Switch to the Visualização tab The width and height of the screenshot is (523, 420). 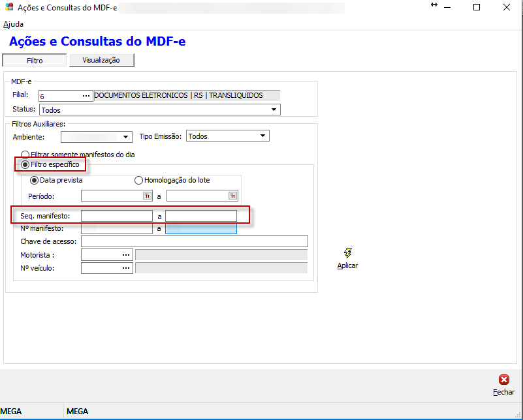coord(101,60)
